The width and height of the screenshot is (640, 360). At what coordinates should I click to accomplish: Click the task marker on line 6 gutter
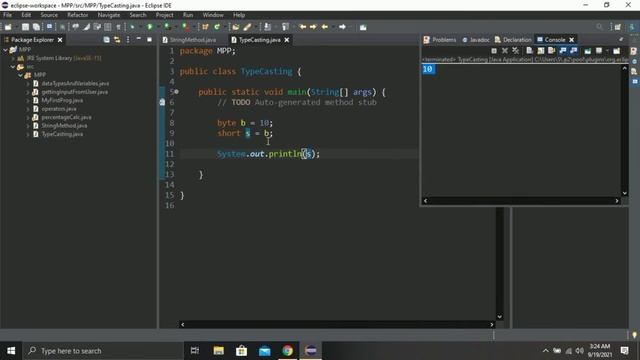[x=162, y=102]
